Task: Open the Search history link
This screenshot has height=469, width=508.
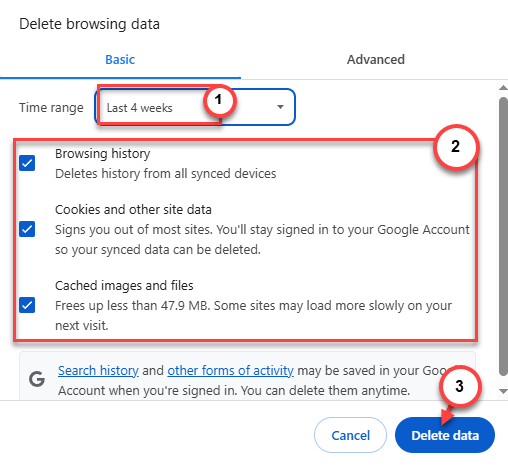Action: point(98,371)
